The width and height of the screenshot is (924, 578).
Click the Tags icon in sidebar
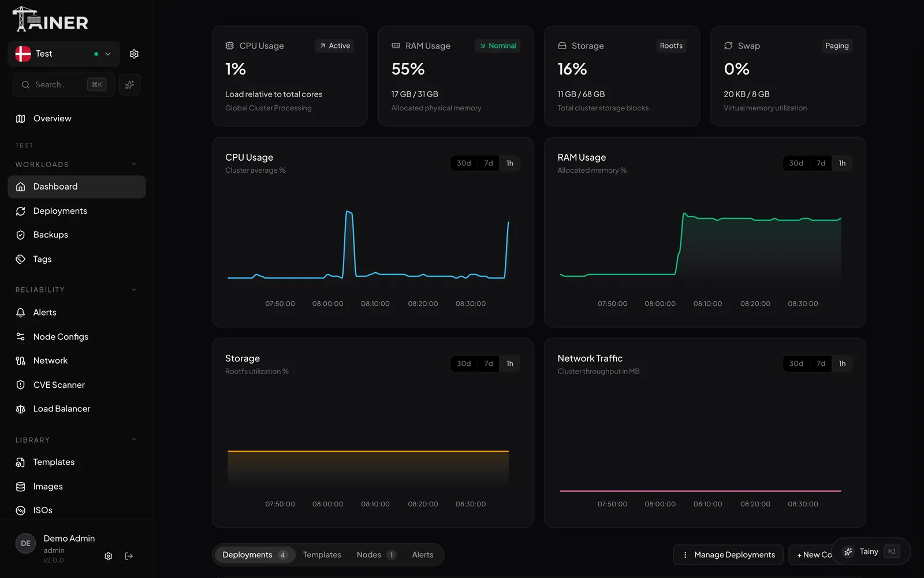(21, 259)
